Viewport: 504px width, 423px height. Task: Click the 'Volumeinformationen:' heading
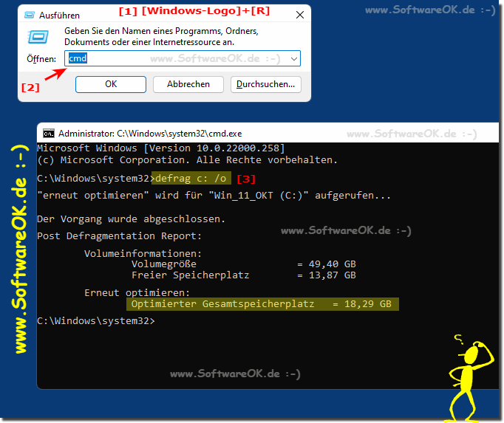click(x=143, y=254)
